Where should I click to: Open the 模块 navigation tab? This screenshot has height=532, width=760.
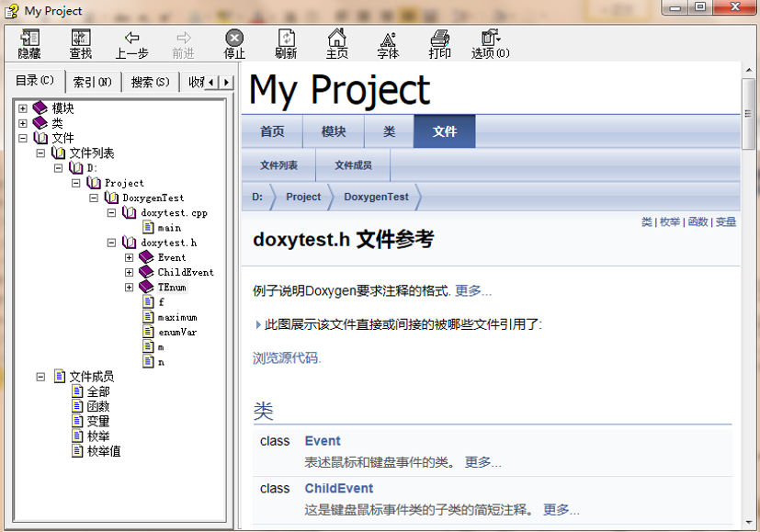pos(334,131)
